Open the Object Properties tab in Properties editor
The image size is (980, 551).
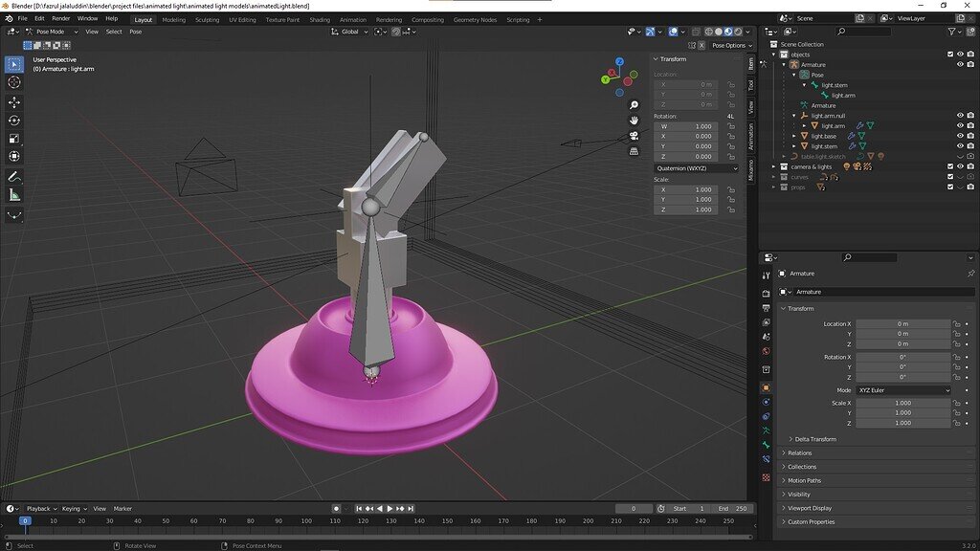767,386
